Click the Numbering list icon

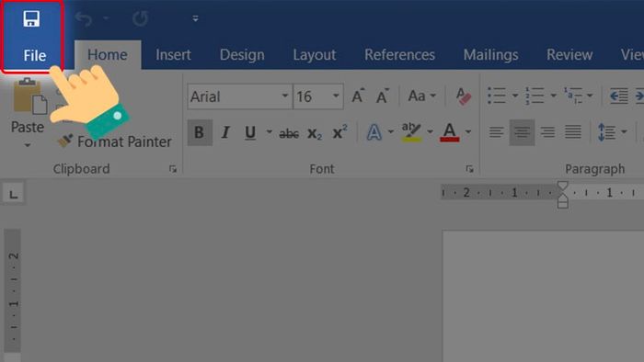click(535, 96)
